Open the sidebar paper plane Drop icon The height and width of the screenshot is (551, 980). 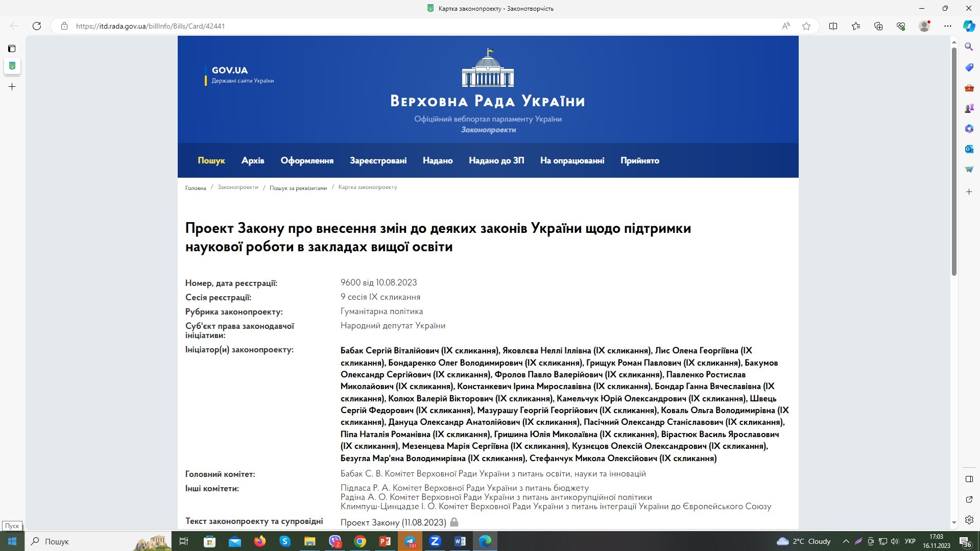969,170
